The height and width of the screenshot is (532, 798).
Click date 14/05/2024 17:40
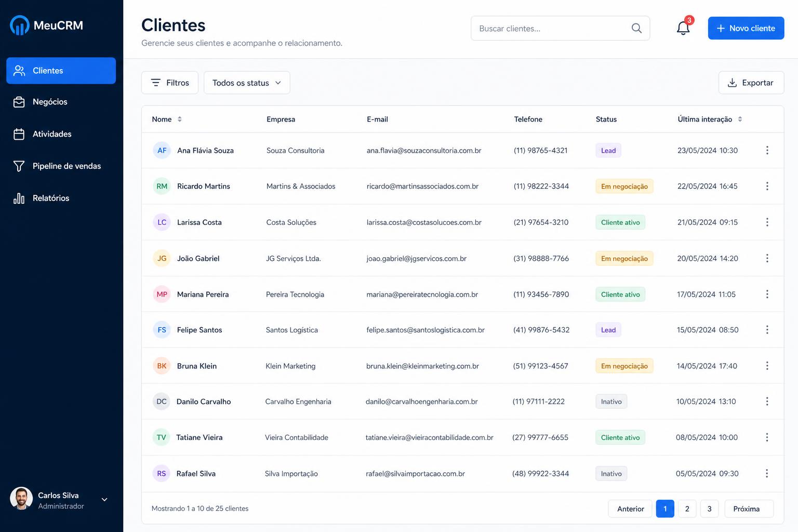[707, 366]
